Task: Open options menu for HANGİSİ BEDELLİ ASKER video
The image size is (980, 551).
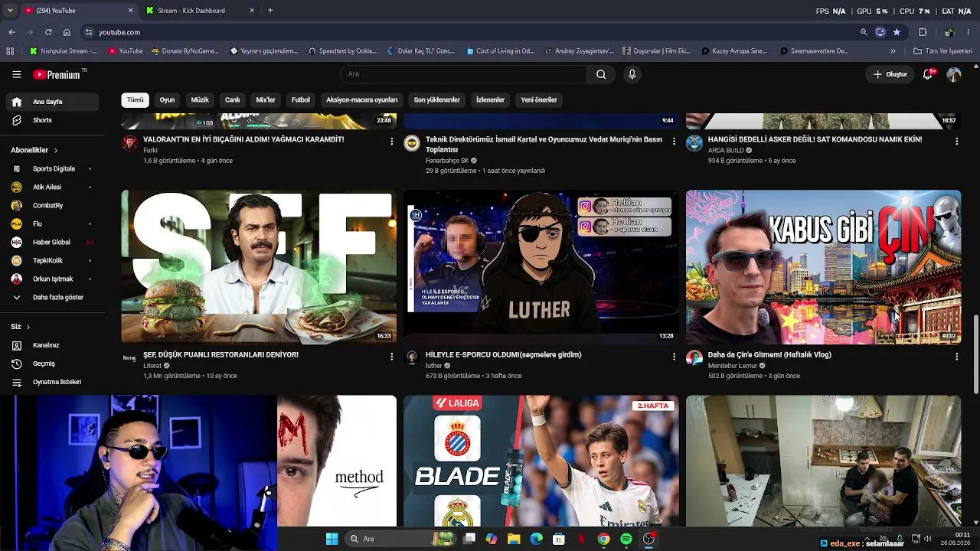Action: (956, 142)
